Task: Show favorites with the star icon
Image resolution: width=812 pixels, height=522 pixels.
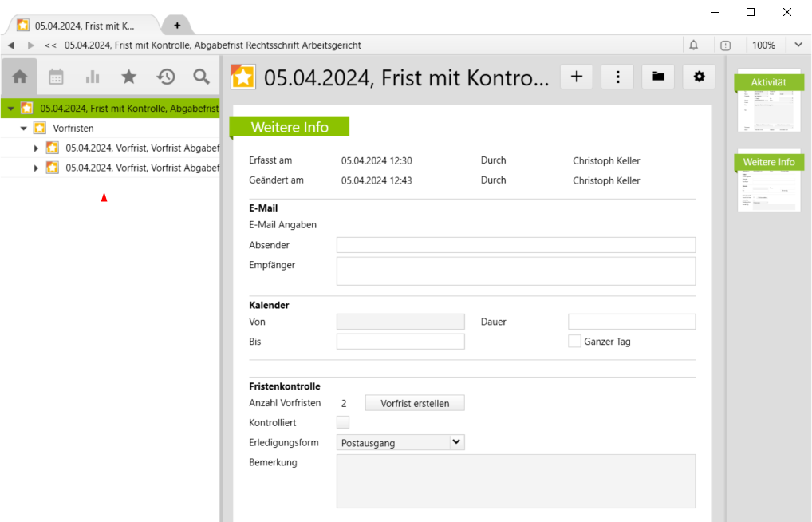Action: click(x=128, y=77)
